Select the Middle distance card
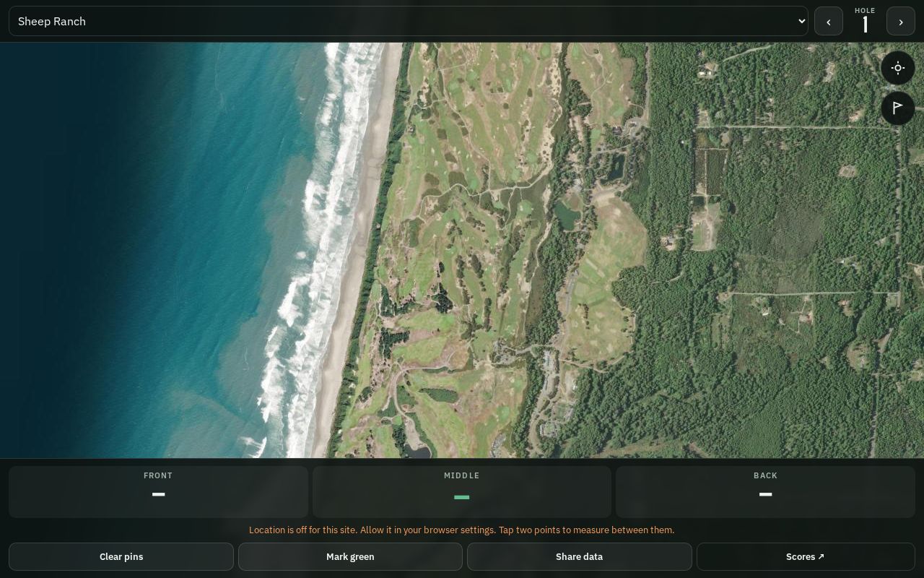924x578 pixels. (x=462, y=491)
